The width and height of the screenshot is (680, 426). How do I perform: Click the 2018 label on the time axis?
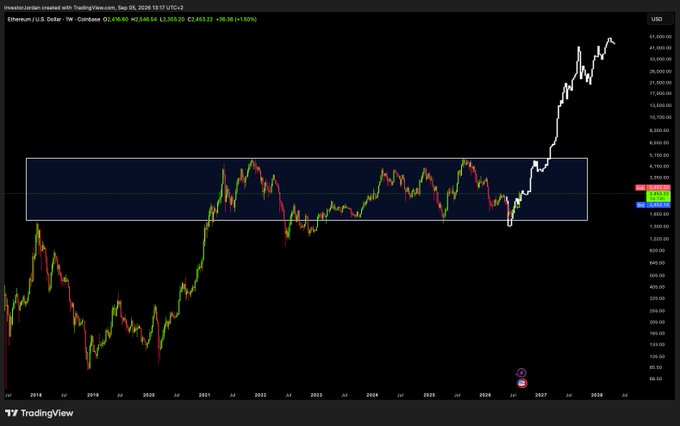(x=36, y=395)
